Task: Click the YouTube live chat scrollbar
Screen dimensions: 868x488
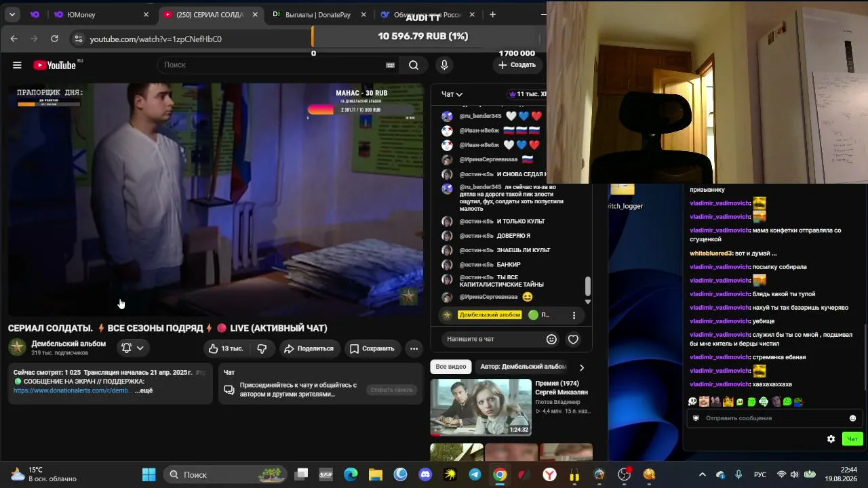Action: 588,287
